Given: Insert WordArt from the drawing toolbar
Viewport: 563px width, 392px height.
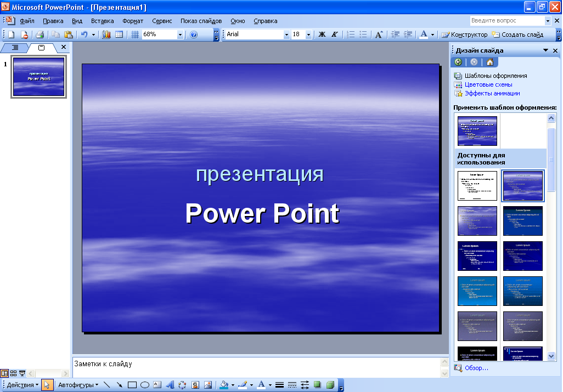Looking at the screenshot, I should (170, 385).
